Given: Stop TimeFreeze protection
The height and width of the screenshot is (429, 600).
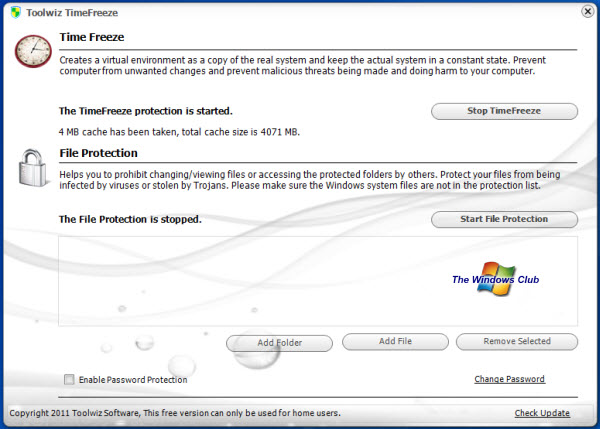Looking at the screenshot, I should point(504,111).
